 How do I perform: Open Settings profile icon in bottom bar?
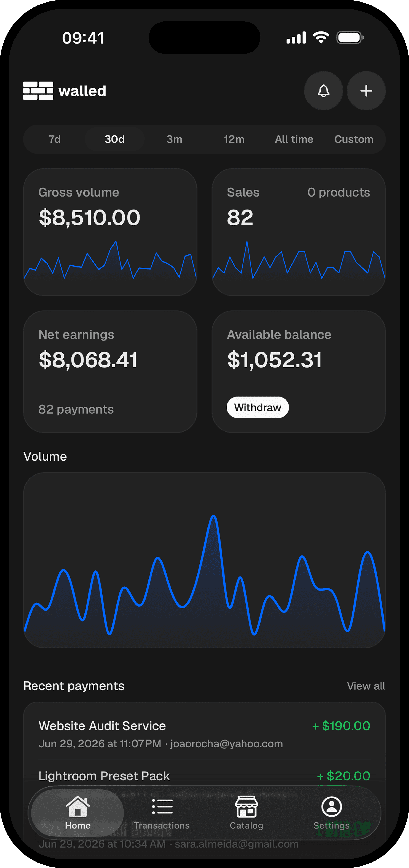(x=331, y=807)
